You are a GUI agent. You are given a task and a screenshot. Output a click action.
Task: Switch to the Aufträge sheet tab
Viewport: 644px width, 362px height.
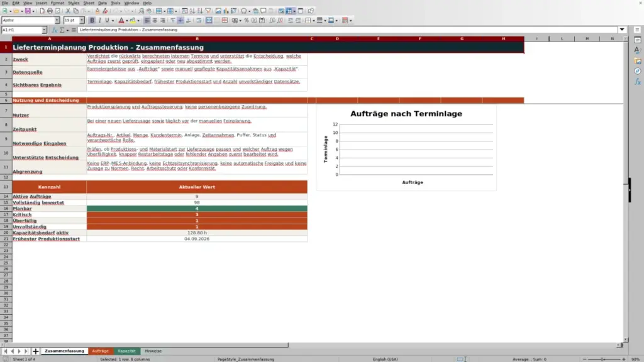click(100, 351)
